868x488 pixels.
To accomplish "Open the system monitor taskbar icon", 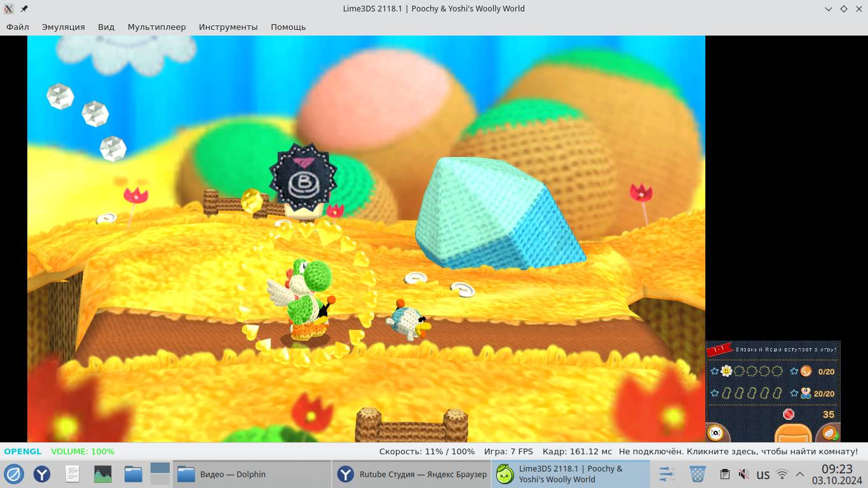I will click(x=102, y=474).
